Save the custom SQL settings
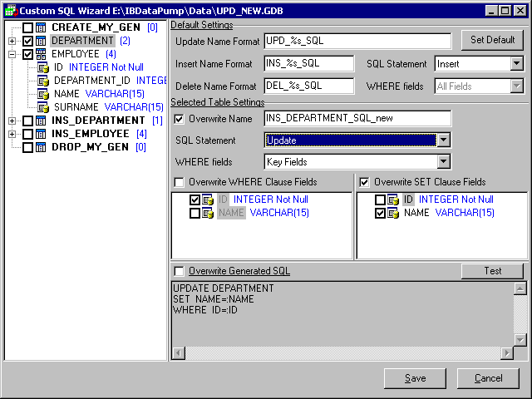The height and width of the screenshot is (399, 532). pos(415,378)
